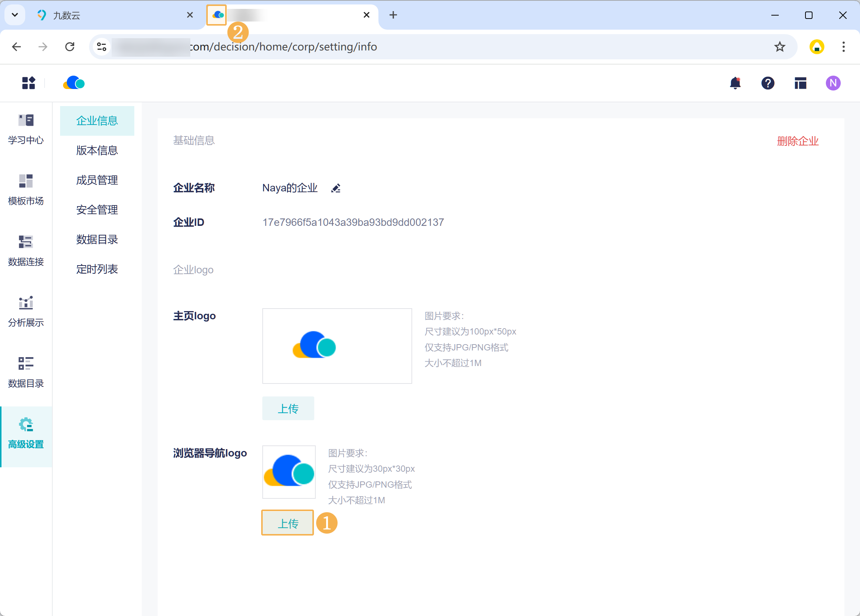Click 上传 button under 主页logo
The height and width of the screenshot is (616, 860).
point(288,408)
